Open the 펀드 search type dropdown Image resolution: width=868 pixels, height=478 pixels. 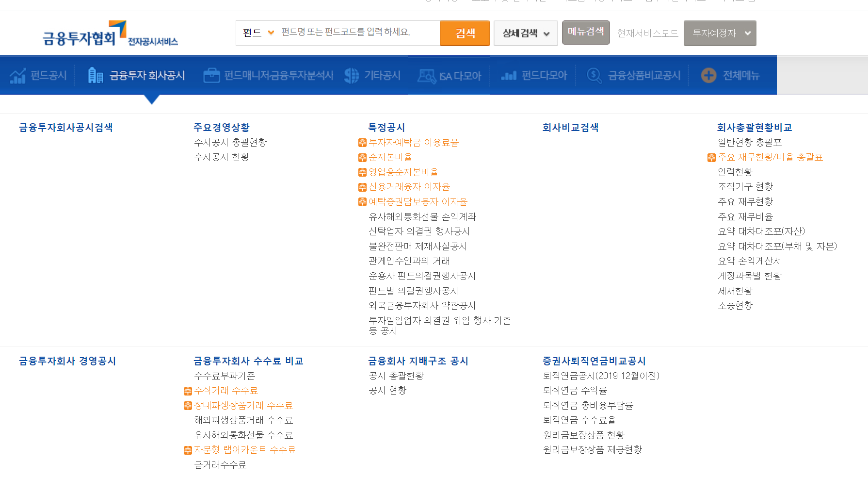258,33
